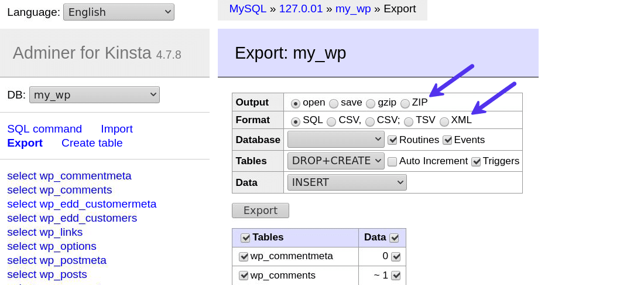Choose the XML format radio button
The height and width of the screenshot is (285, 644).
pos(444,121)
